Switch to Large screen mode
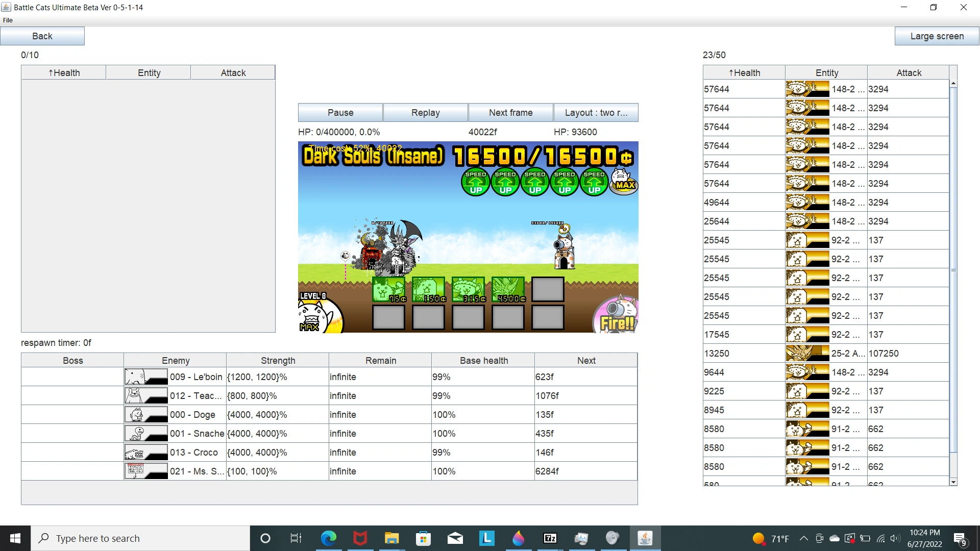The height and width of the screenshot is (551, 980). (x=937, y=36)
